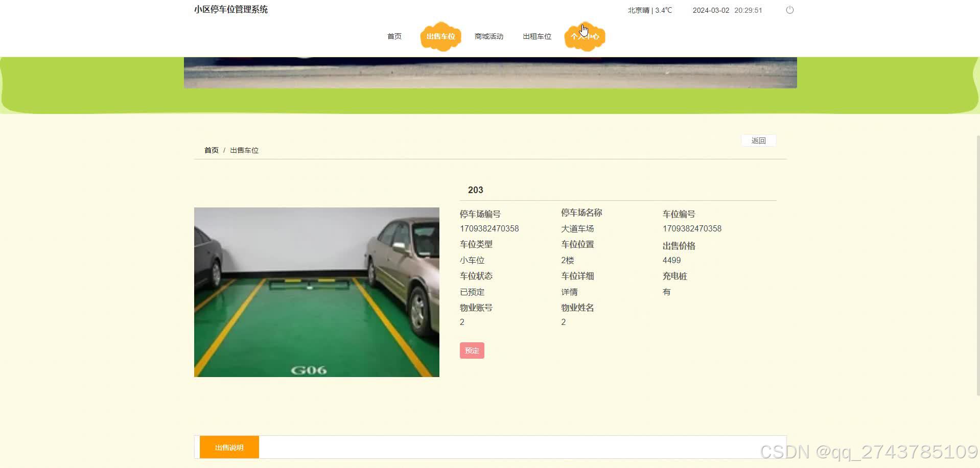Open the 出售车位 navigation tab

coord(440,36)
